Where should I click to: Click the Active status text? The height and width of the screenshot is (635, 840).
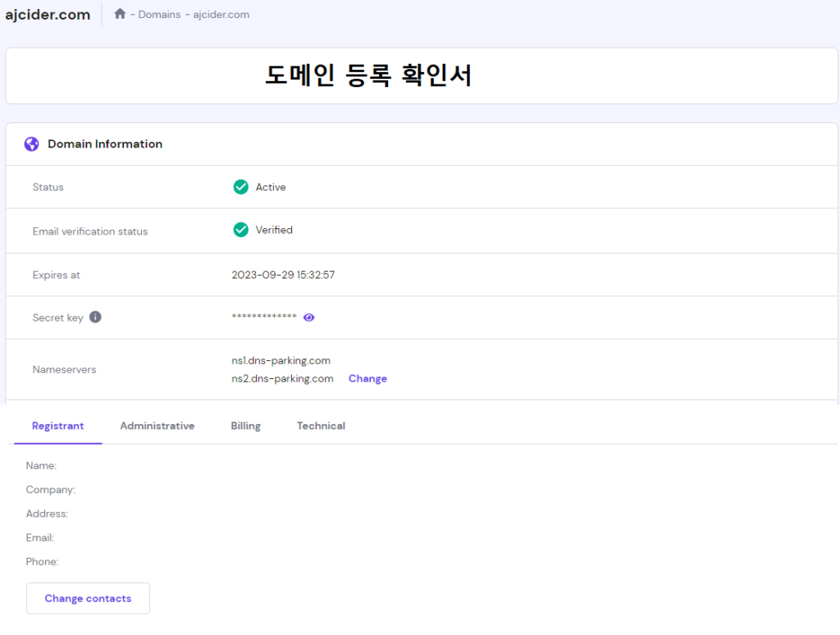coord(271,187)
